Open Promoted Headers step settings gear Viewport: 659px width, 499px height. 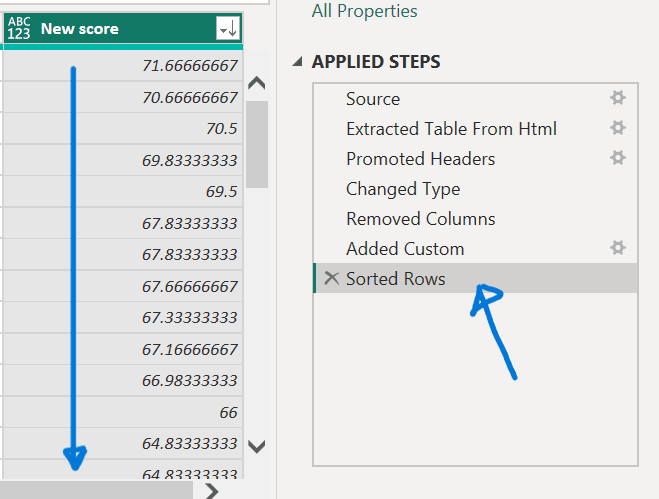click(x=618, y=158)
